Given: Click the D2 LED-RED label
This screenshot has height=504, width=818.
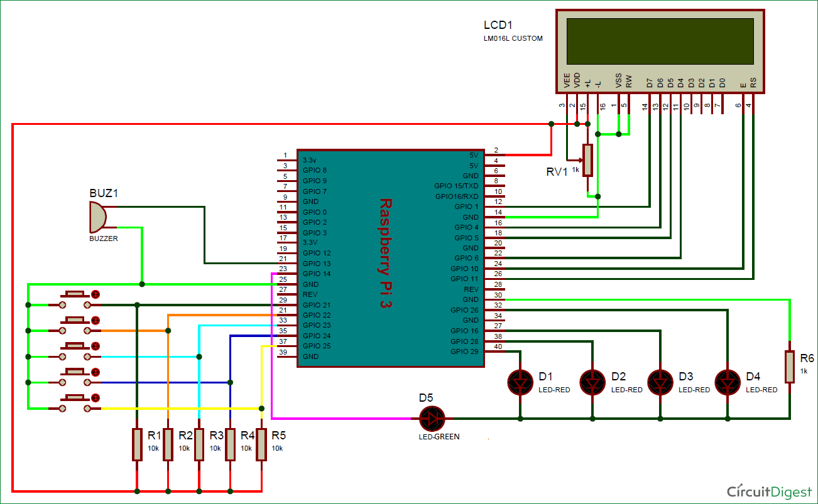Looking at the screenshot, I should pos(626,389).
